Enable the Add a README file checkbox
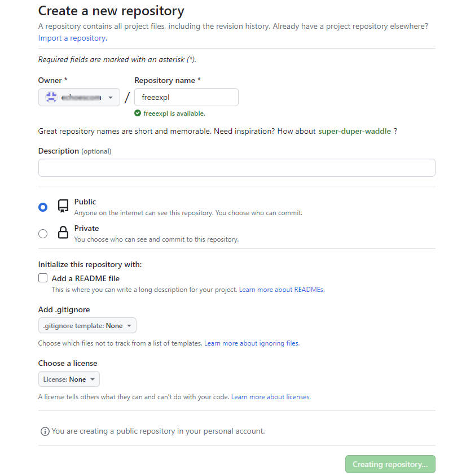Viewport: 466px width, 476px height. [43, 278]
